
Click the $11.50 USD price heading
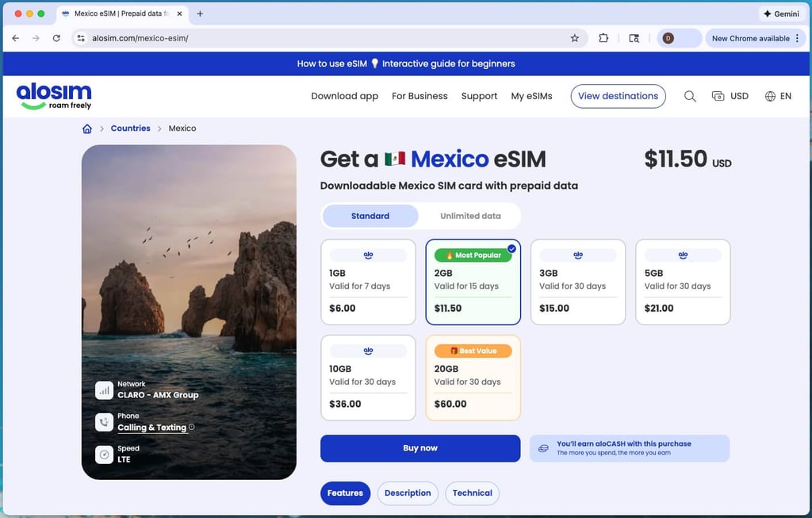point(688,159)
